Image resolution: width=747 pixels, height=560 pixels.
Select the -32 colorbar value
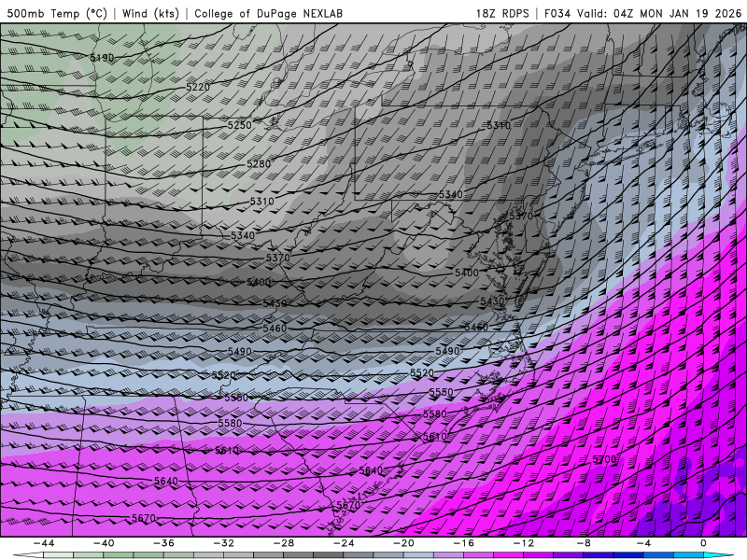pos(224,543)
